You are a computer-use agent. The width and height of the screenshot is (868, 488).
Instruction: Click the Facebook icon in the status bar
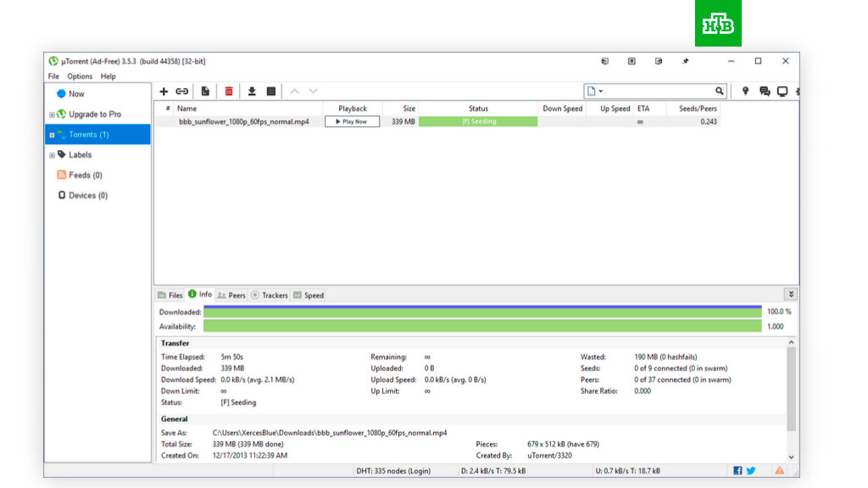click(x=738, y=471)
